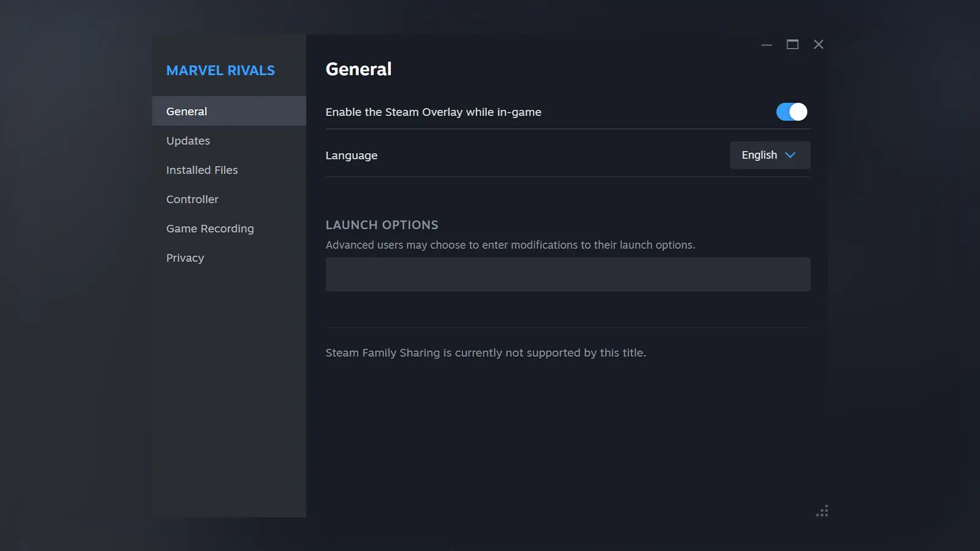This screenshot has width=980, height=551.
Task: Click the LAUNCH OPTIONS heading
Action: (x=382, y=225)
